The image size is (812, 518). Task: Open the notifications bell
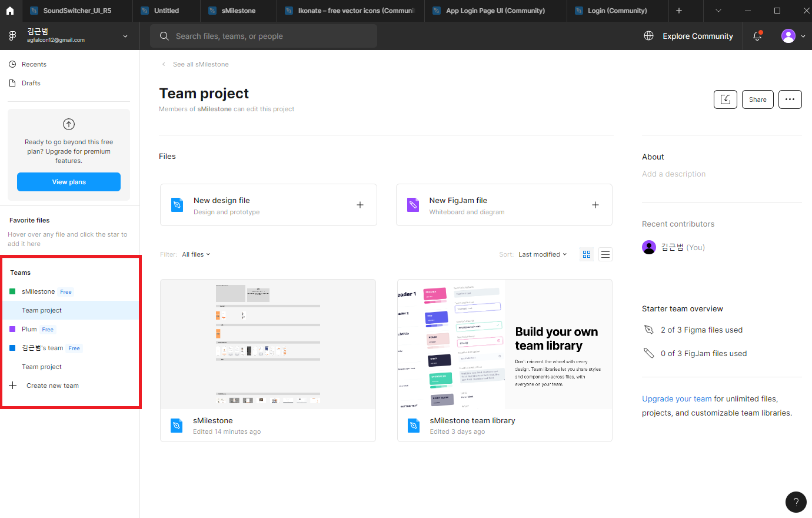[x=757, y=36]
